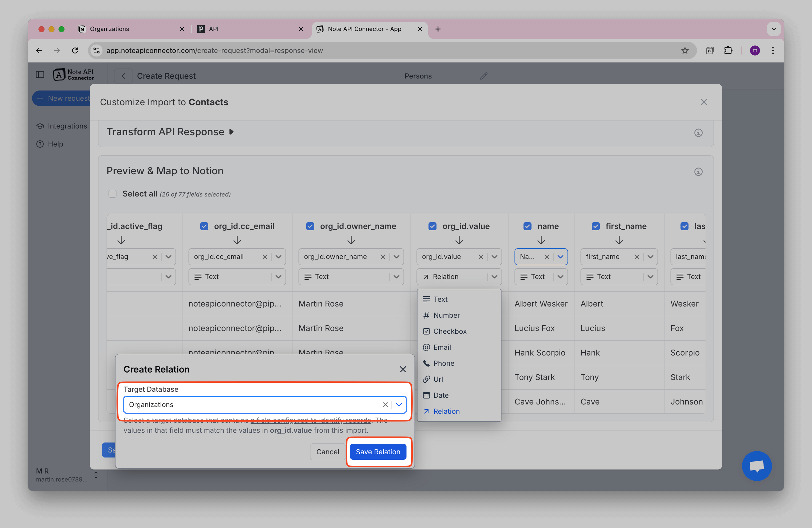Uncheck the name field checkbox

click(x=527, y=226)
